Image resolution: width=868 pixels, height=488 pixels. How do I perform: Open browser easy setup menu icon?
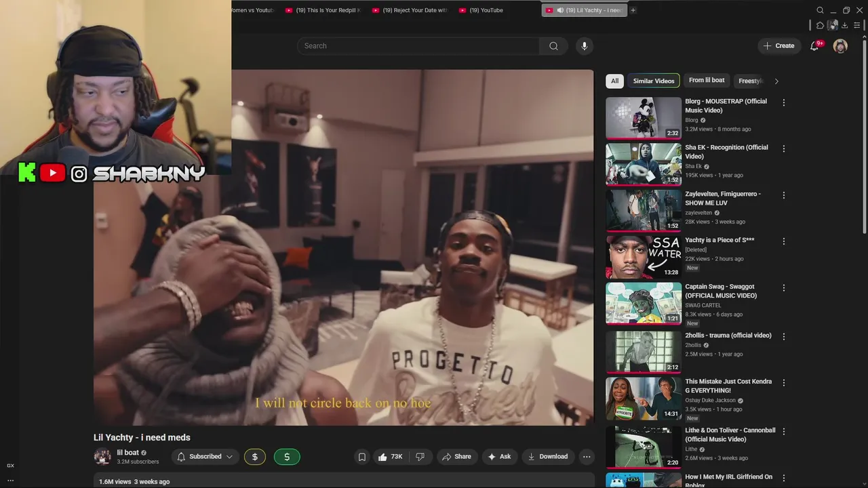(857, 25)
